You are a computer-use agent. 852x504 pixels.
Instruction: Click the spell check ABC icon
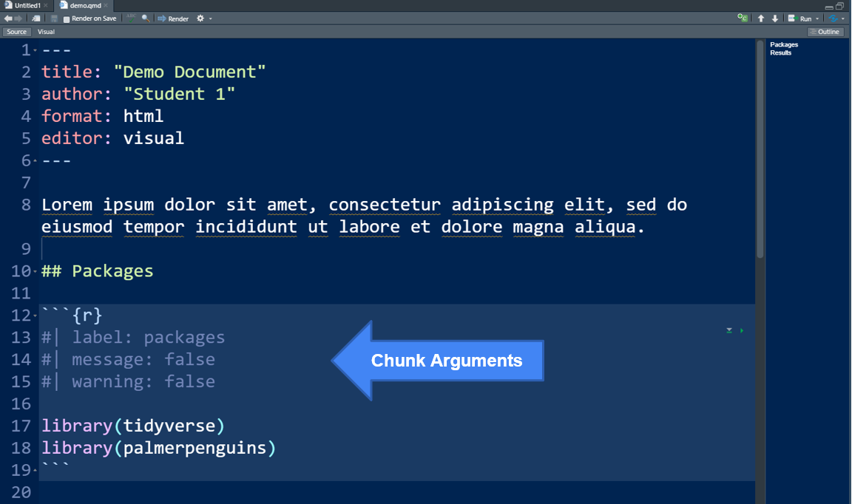click(131, 18)
